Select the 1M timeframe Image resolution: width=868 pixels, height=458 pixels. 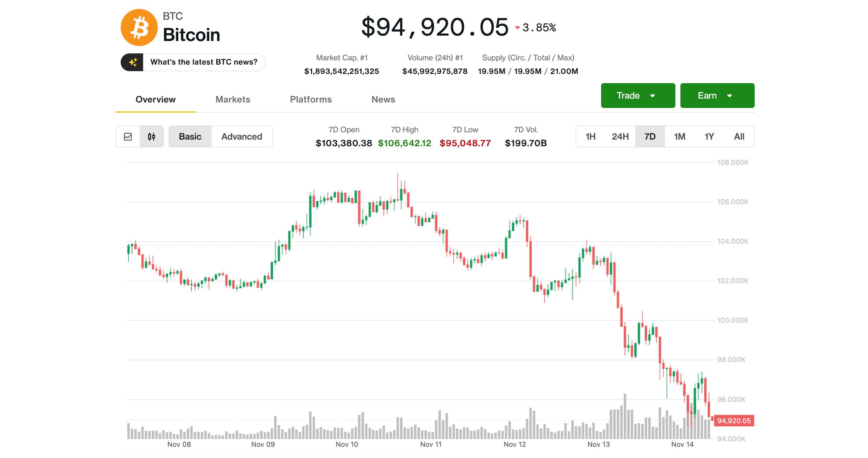click(680, 136)
